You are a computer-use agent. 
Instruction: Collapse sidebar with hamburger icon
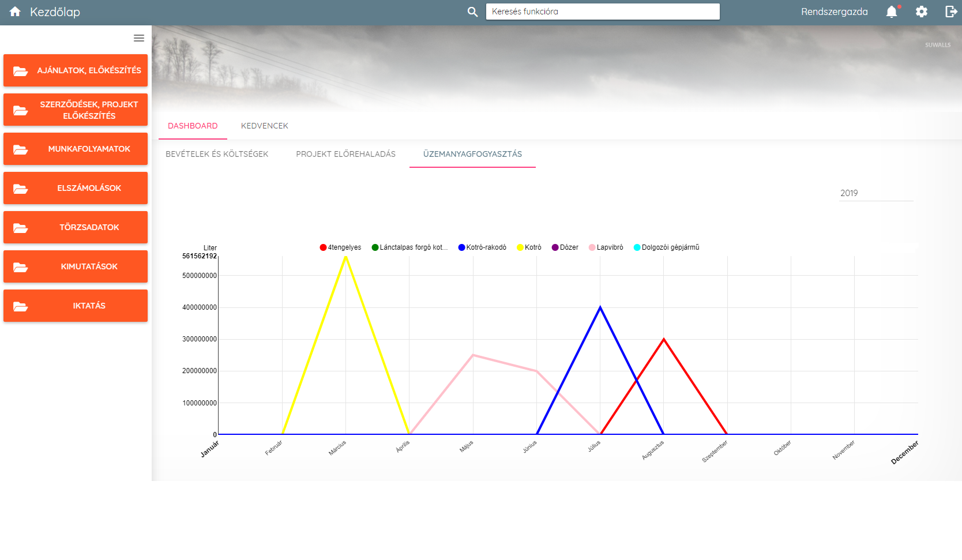point(139,38)
